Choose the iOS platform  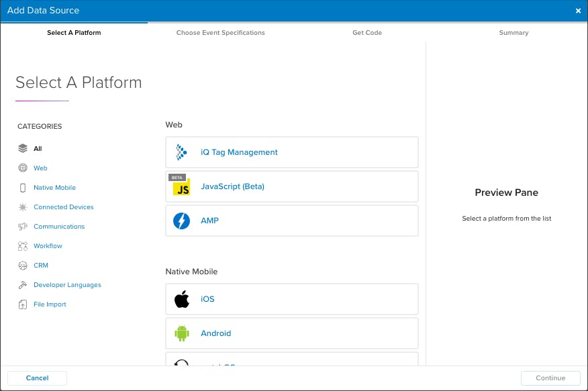292,299
